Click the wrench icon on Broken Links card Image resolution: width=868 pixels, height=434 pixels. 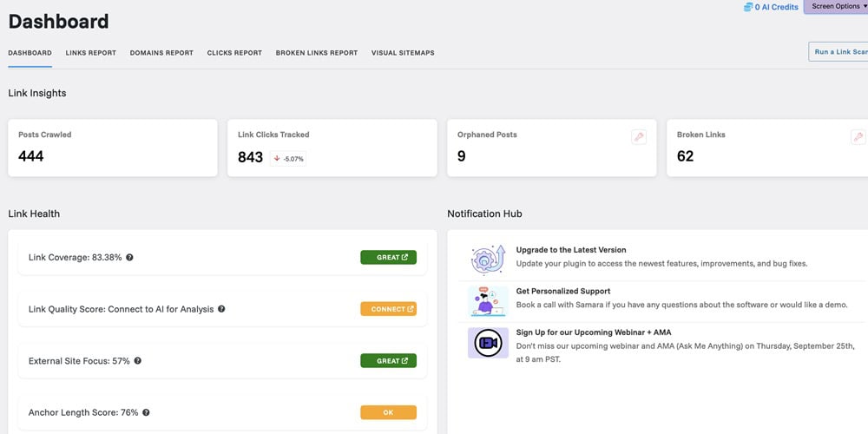click(858, 136)
